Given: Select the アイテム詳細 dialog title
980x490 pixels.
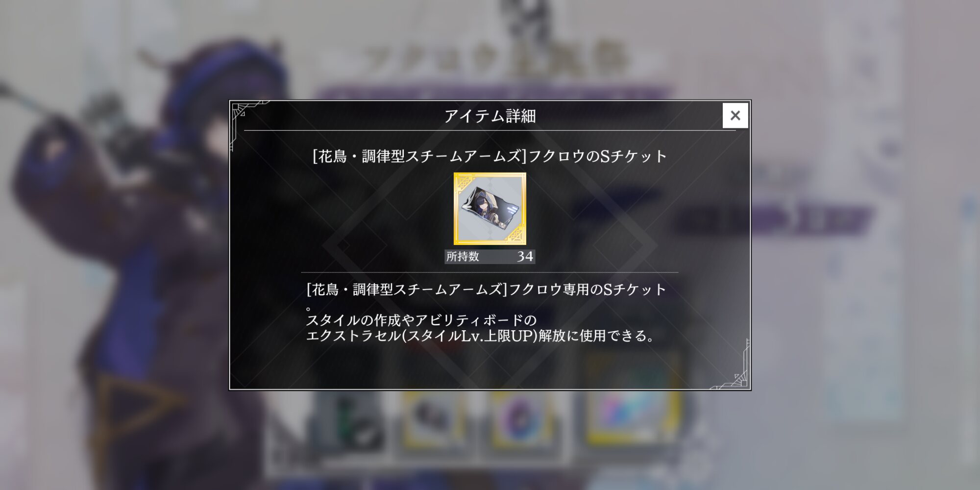Looking at the screenshot, I should click(x=490, y=116).
